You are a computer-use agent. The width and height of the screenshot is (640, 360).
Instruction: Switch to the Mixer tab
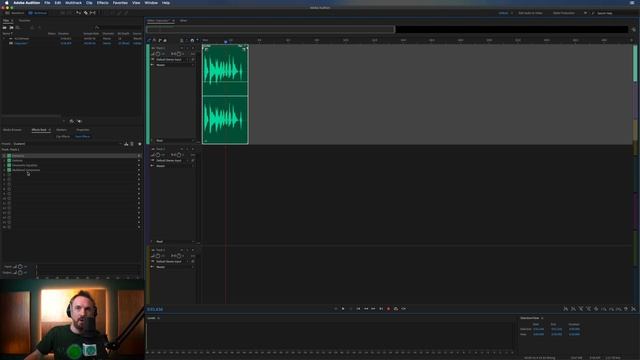click(x=183, y=20)
